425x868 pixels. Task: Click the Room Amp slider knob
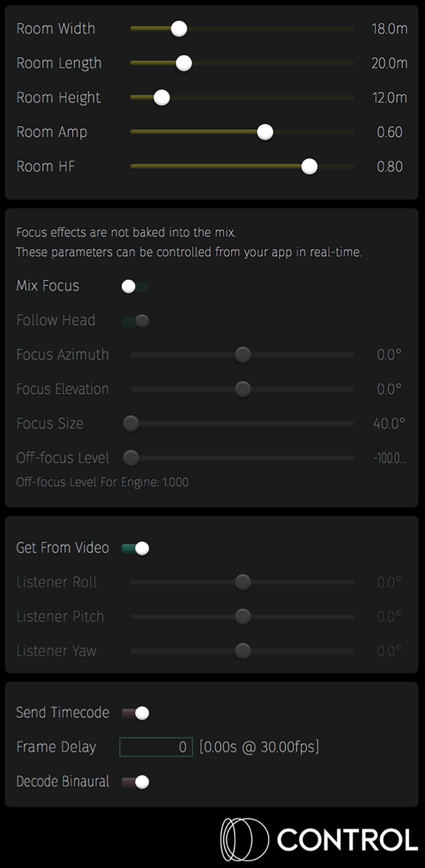(265, 132)
